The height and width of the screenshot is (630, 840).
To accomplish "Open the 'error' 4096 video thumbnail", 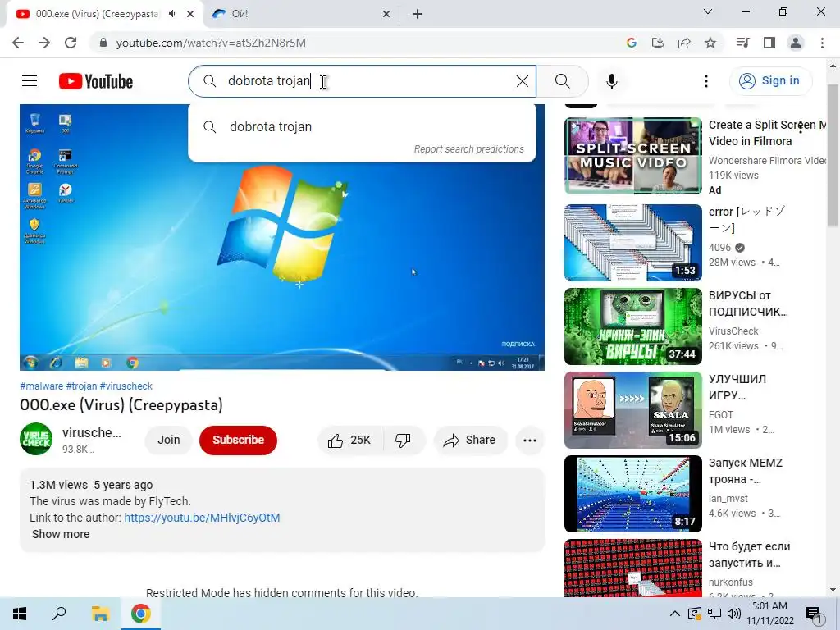I will [x=632, y=243].
